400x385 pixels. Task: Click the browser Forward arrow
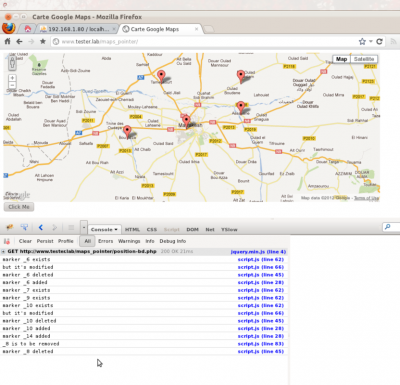click(31, 41)
